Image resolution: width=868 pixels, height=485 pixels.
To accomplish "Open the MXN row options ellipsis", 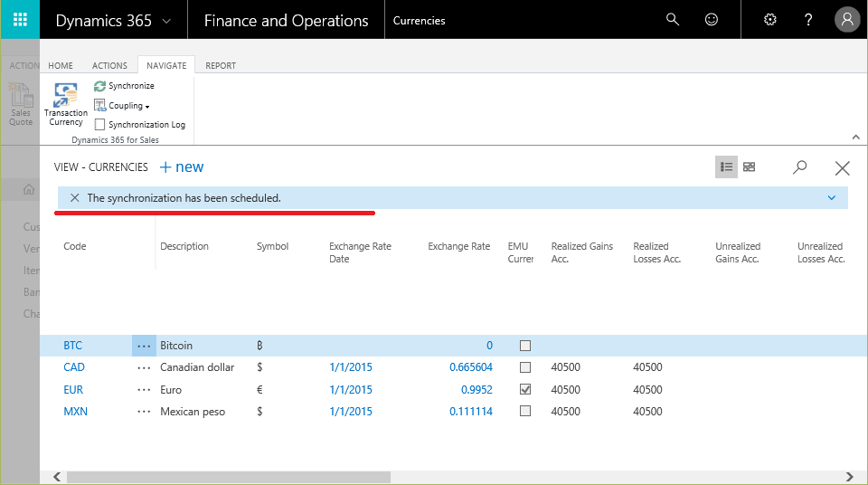I will [x=144, y=412].
